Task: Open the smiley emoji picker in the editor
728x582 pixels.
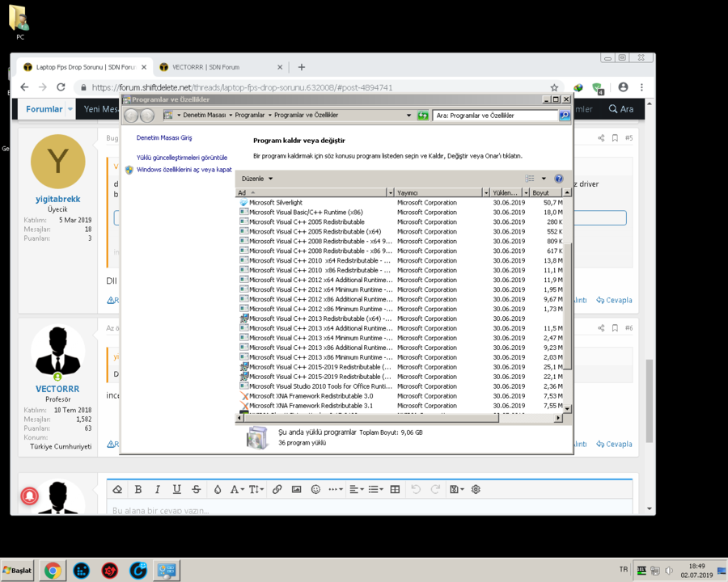Action: tap(315, 489)
